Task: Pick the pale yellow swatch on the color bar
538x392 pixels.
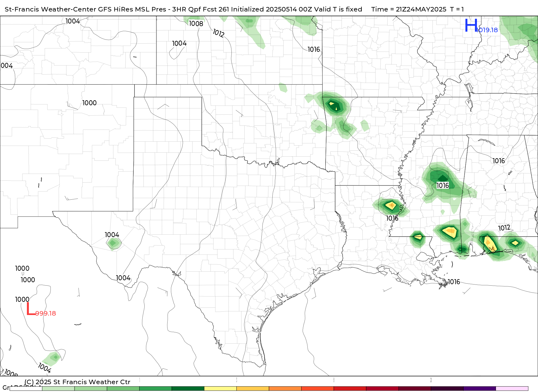Action: click(221, 389)
